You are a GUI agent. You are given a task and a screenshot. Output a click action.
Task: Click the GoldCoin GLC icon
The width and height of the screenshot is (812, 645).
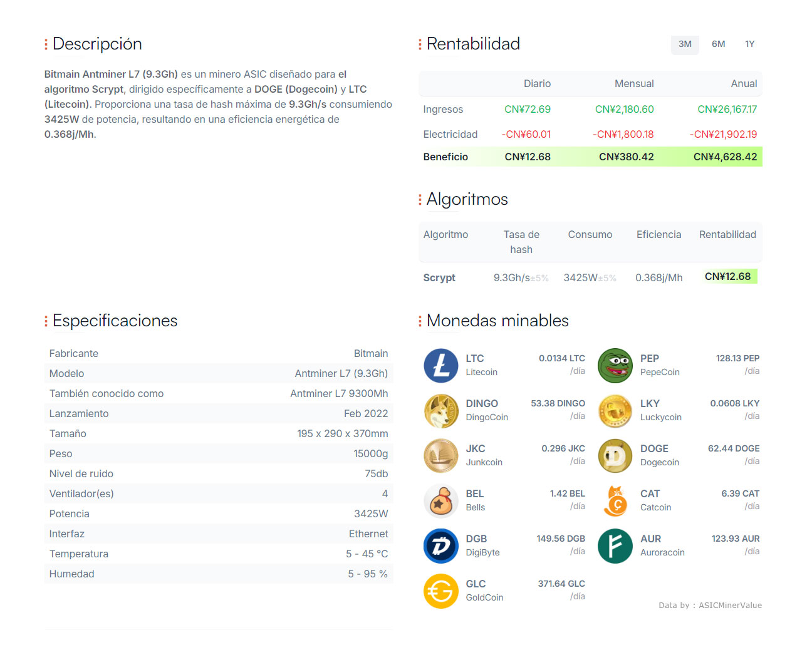441,591
